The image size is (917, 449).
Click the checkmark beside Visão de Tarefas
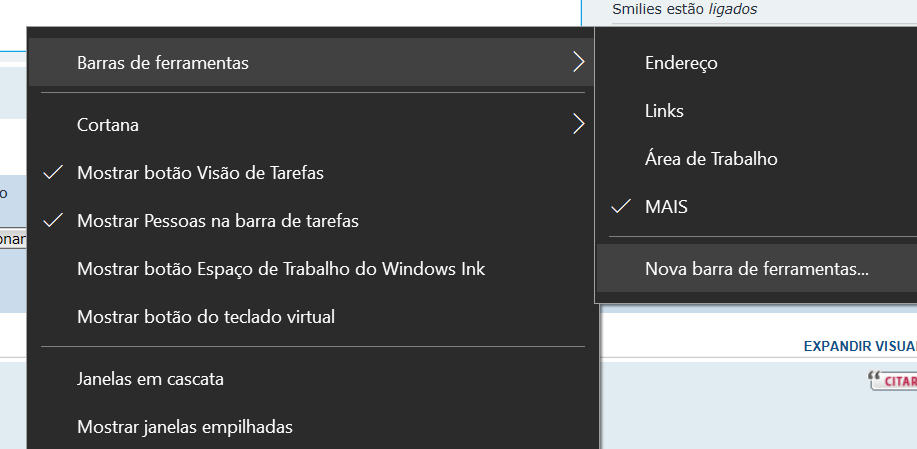(54, 173)
